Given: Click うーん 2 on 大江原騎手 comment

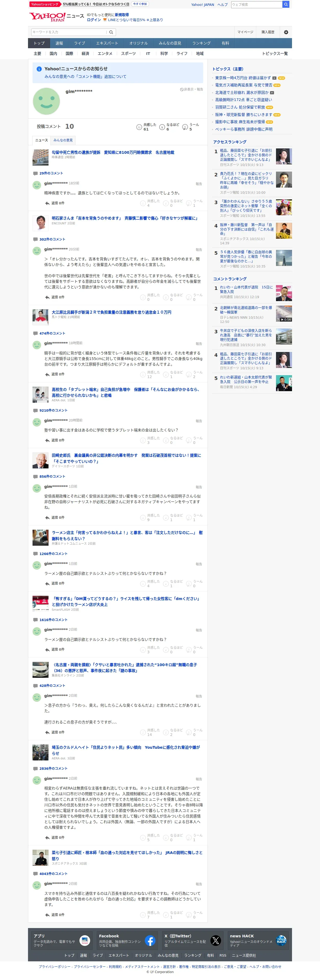Looking at the screenshot, I should point(195,375).
